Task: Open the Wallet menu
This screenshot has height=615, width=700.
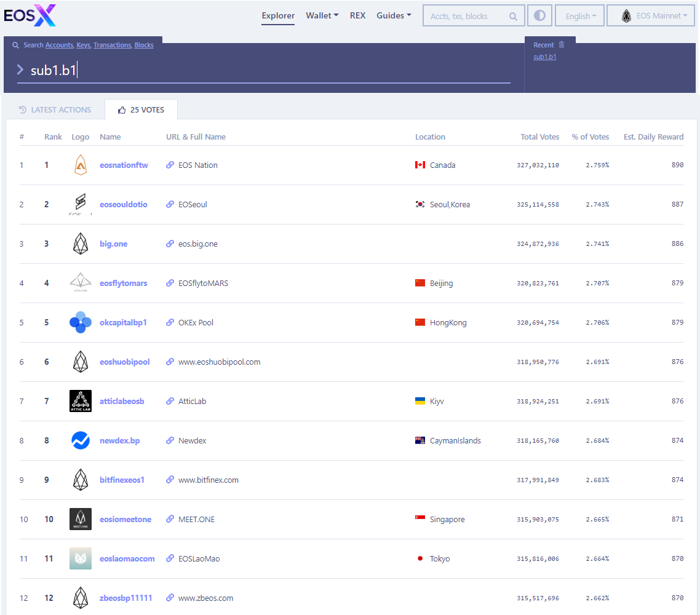Action: point(322,15)
